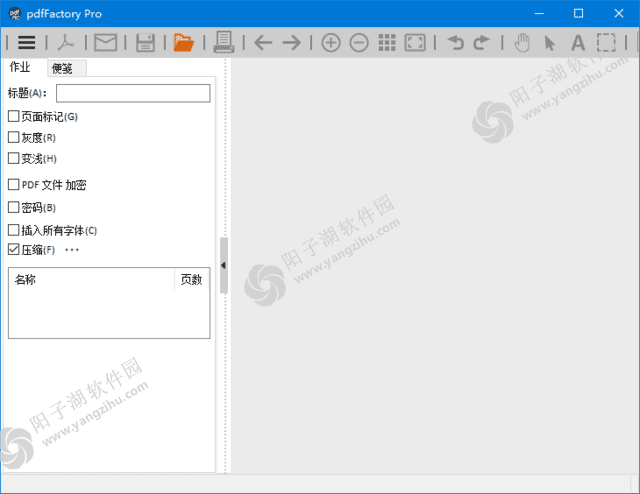Click the fit-to-page icon
Screen dimensions: 640x494
[415, 42]
